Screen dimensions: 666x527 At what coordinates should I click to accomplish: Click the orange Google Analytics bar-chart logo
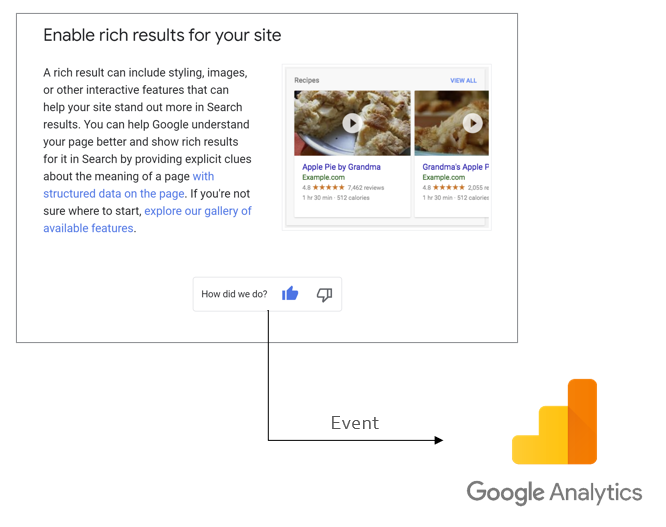(555, 422)
